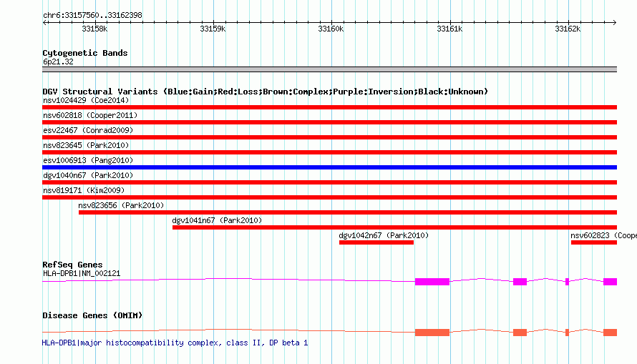This screenshot has height=364, width=637.
Task: Select the rightmost orange exon in OMIM track
Action: coord(611,333)
